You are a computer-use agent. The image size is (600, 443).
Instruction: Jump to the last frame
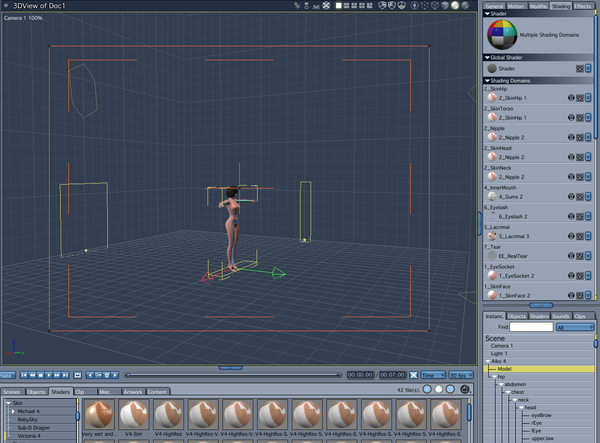pos(65,375)
